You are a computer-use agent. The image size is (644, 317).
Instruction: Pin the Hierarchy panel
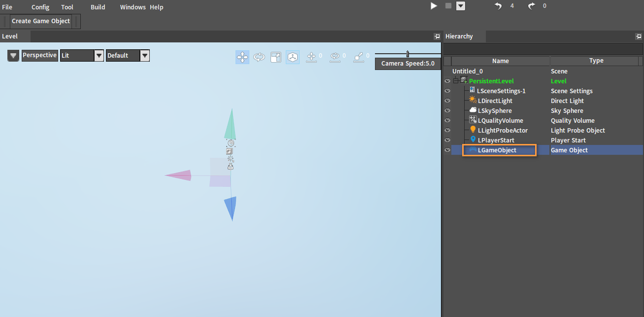(639, 36)
